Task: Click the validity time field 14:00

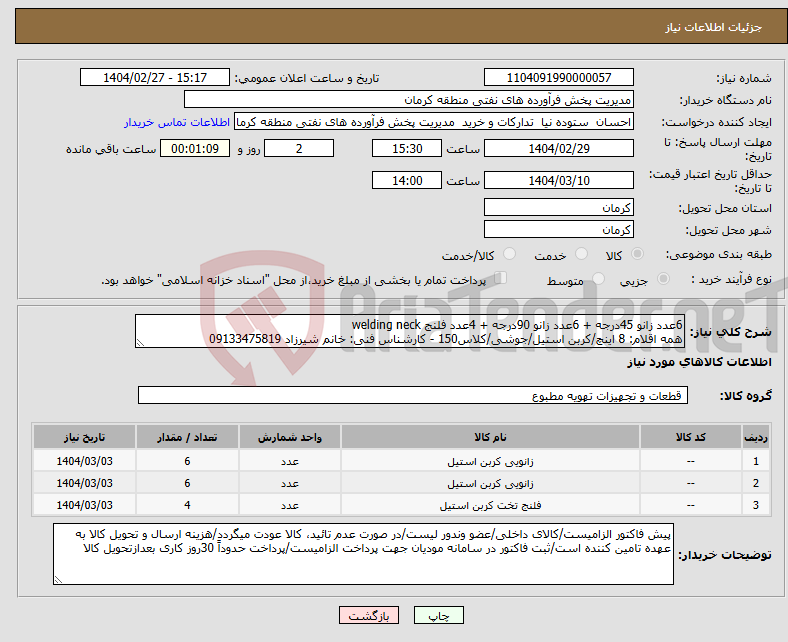Action: point(407,180)
